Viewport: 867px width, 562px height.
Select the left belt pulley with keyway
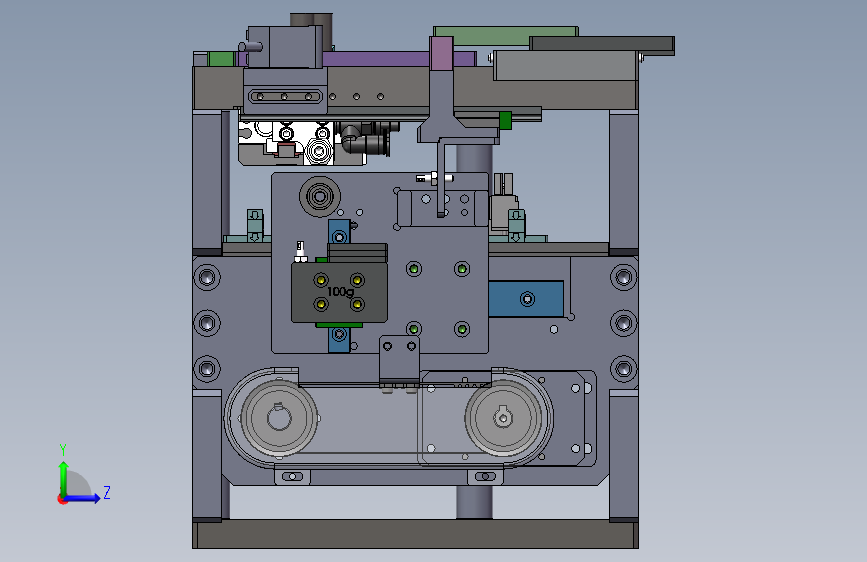click(278, 418)
